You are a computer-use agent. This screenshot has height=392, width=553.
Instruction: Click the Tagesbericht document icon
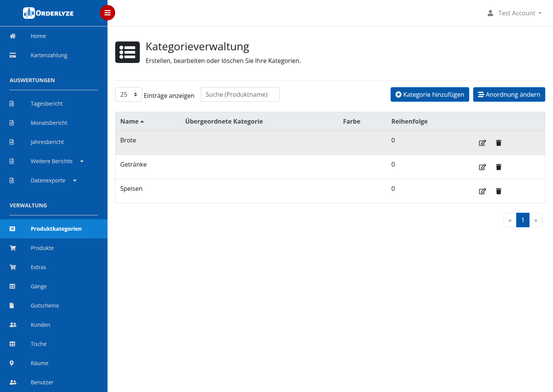(x=12, y=104)
